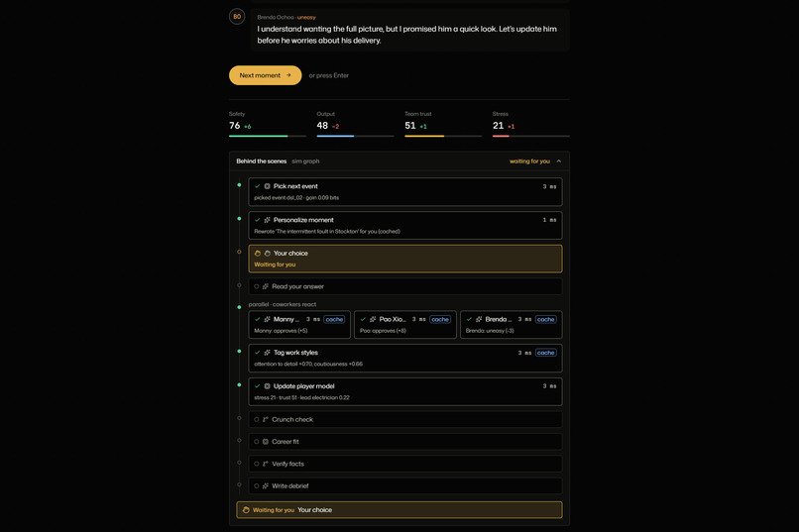
Task: Click the Waiting for you Your choice banner
Action: pyautogui.click(x=399, y=509)
